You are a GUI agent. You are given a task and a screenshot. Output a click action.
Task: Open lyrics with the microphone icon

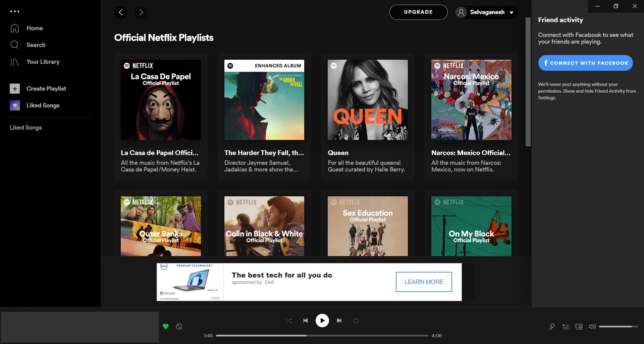point(552,327)
